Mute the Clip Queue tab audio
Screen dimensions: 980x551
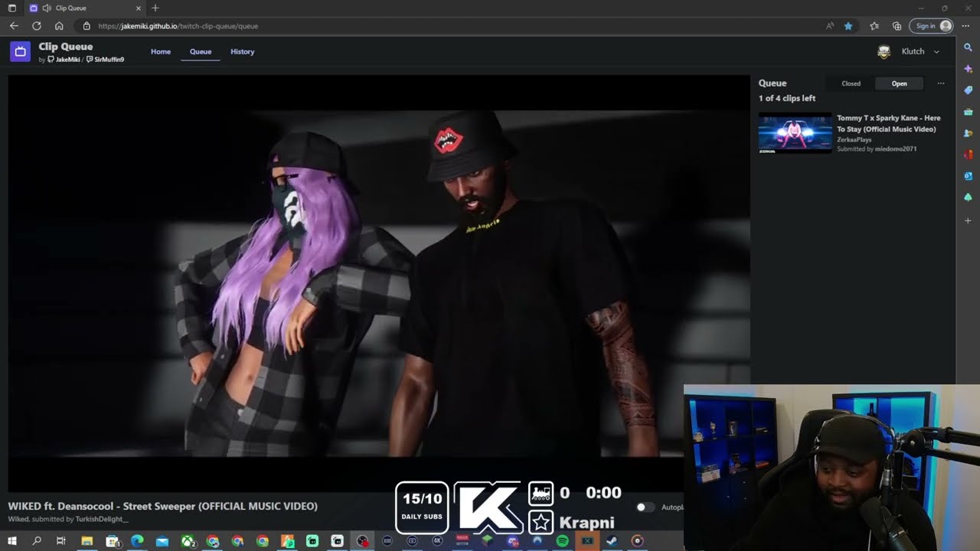pos(47,8)
